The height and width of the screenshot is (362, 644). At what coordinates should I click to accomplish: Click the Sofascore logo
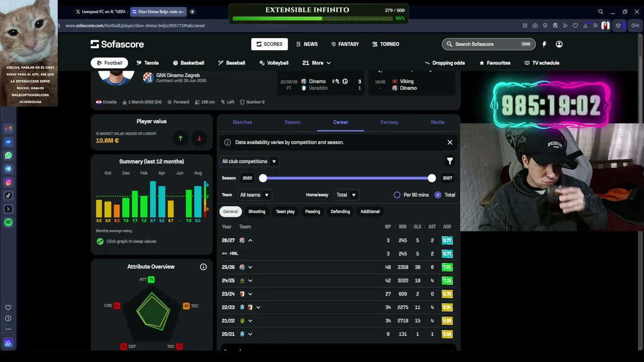tap(117, 44)
